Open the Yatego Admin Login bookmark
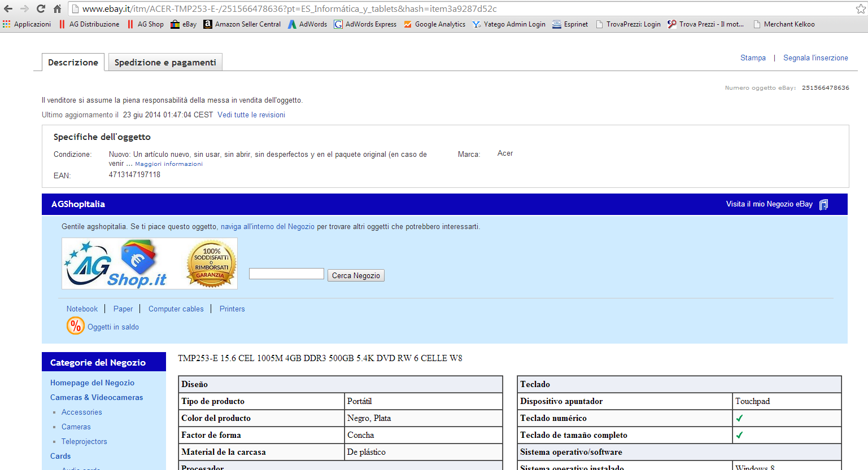The image size is (868, 470). coord(509,24)
